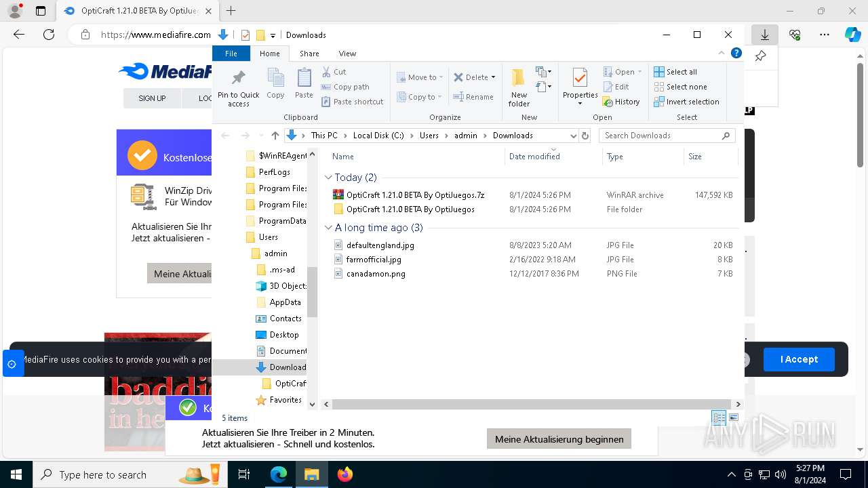Screen dimensions: 868x488
Task: Click the Paste clipboard icon
Action: [x=304, y=83]
